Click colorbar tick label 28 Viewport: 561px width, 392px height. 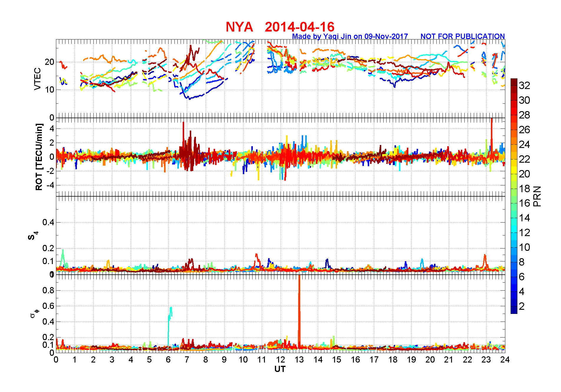(524, 115)
